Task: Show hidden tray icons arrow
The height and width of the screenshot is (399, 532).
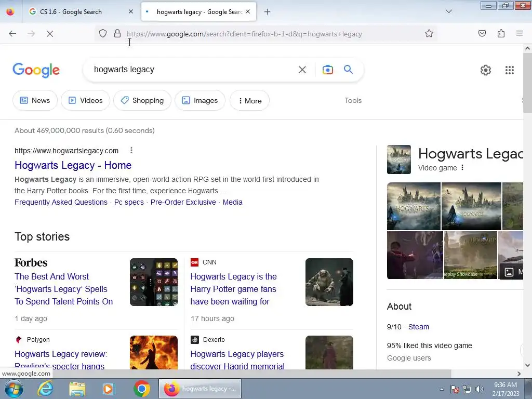Action: [442, 389]
